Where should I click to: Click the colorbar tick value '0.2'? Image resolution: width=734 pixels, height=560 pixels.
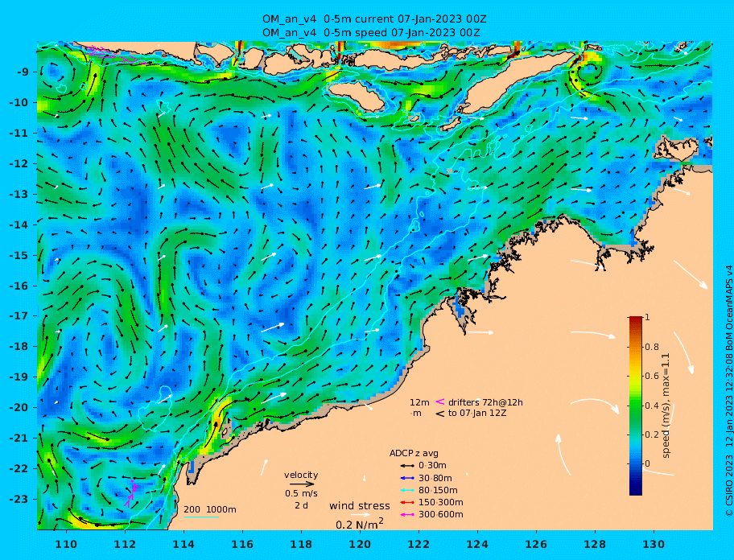click(x=652, y=434)
